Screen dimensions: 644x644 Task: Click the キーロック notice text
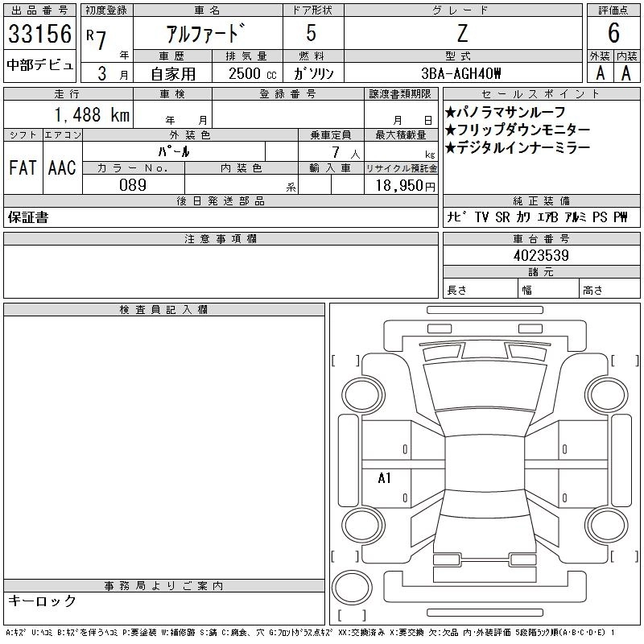(42, 601)
